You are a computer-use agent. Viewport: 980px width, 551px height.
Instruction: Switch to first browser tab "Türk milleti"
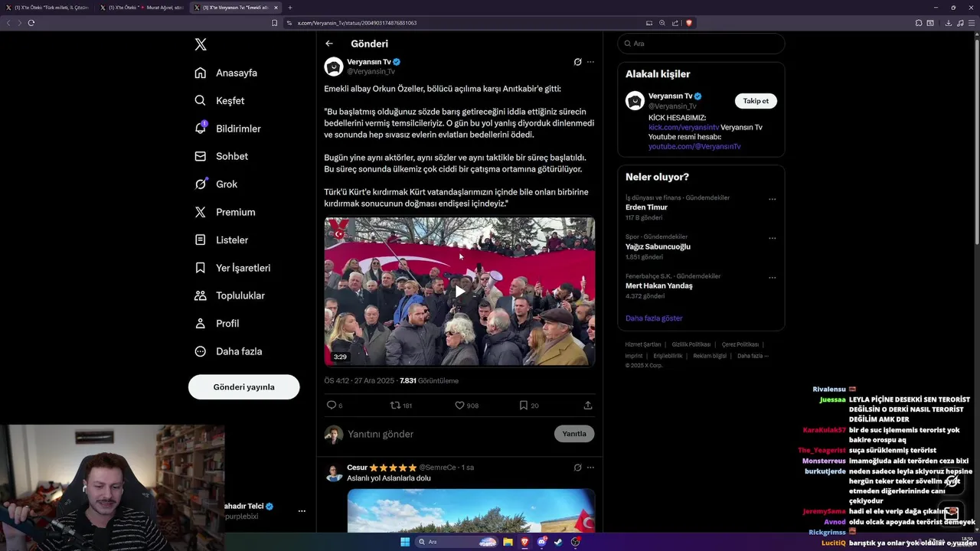tap(47, 8)
